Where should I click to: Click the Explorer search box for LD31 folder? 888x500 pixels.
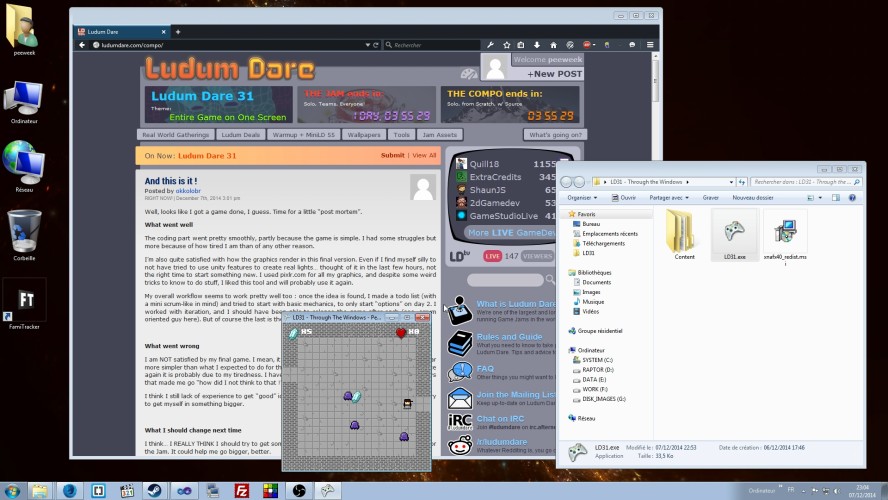coord(806,182)
